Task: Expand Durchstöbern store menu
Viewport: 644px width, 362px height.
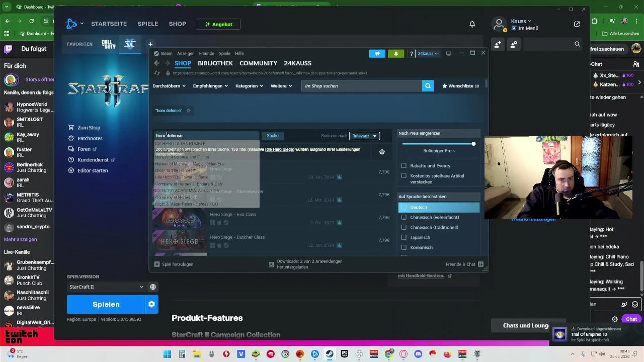Action: pyautogui.click(x=169, y=86)
